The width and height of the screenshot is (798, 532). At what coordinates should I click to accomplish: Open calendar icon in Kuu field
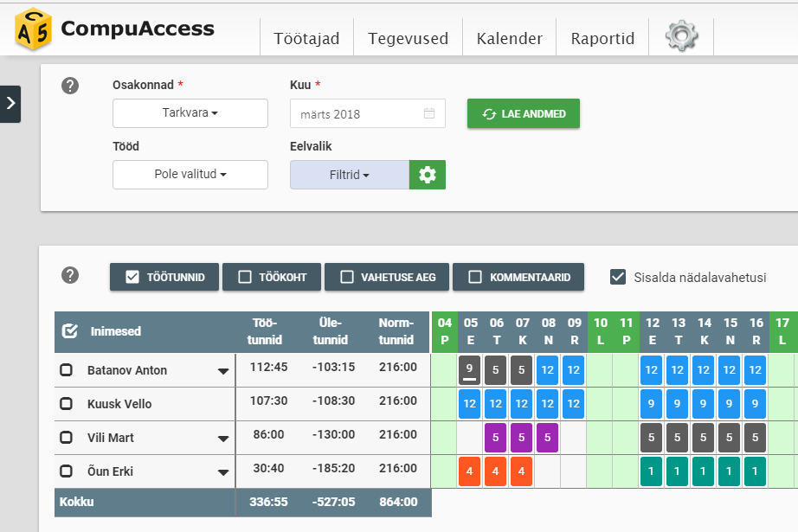(x=429, y=113)
